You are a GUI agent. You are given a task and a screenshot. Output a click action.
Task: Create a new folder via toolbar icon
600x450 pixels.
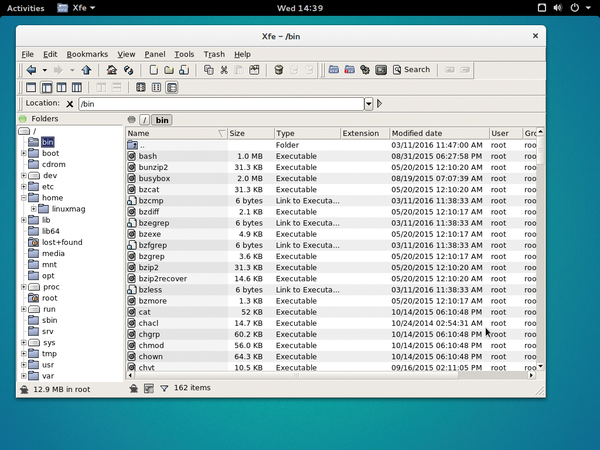(x=169, y=70)
